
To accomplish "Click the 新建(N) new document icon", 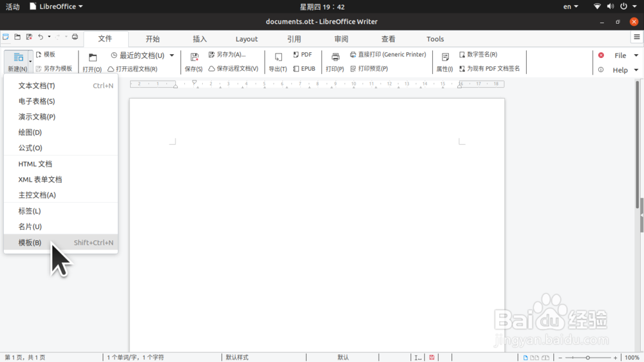I will (x=18, y=57).
